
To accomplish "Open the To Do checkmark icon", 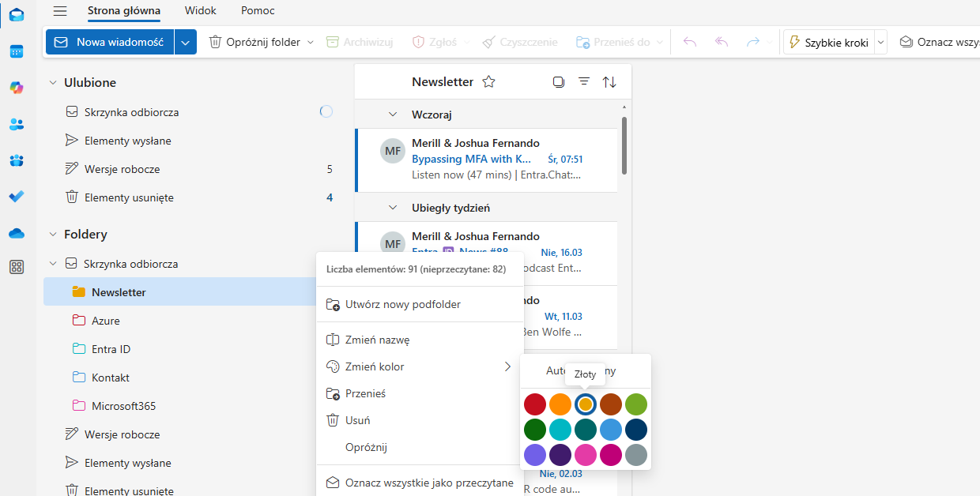I will click(x=17, y=197).
